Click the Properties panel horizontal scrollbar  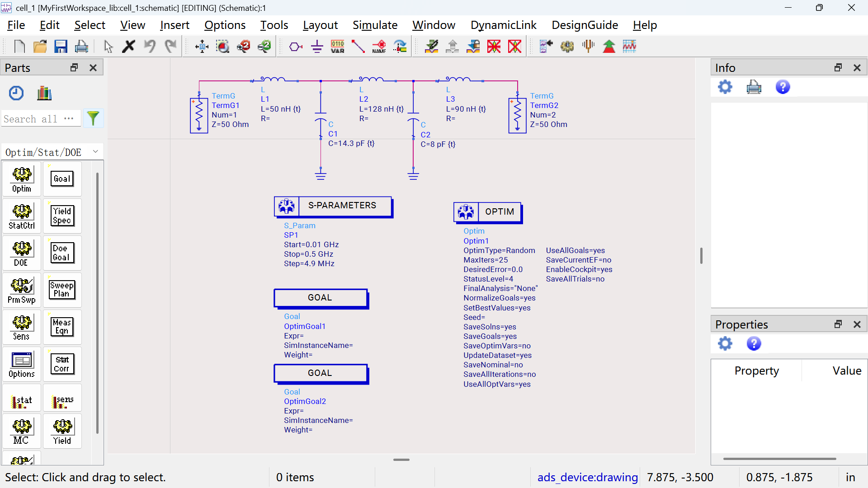pos(779,459)
